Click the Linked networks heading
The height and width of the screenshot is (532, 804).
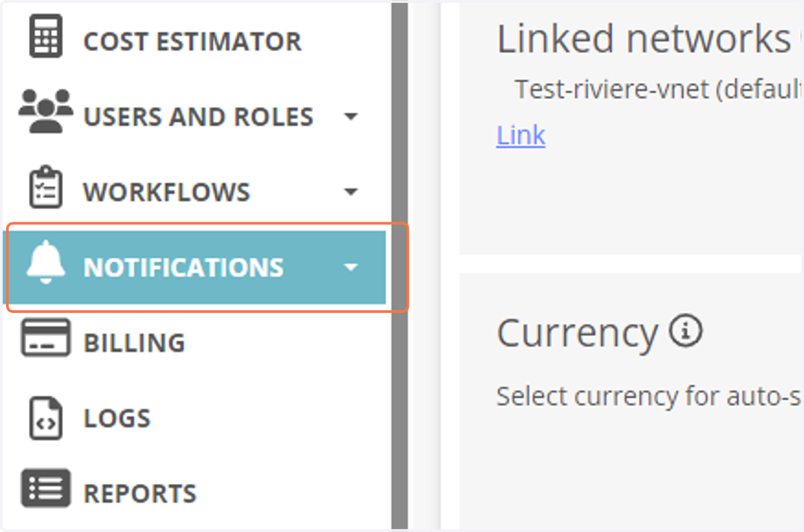[644, 39]
